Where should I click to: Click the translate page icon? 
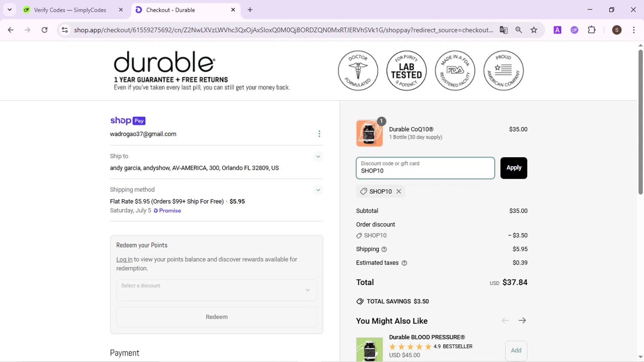pos(504,30)
